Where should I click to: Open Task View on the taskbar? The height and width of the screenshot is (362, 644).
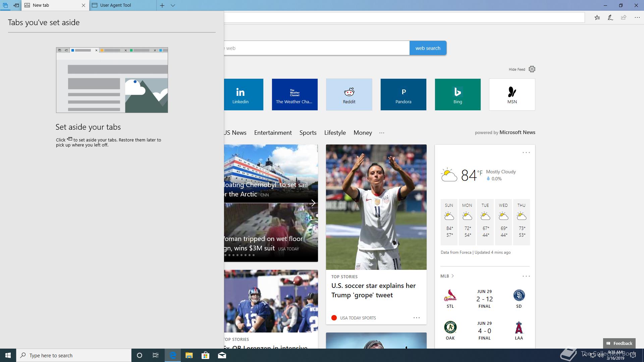[156, 355]
